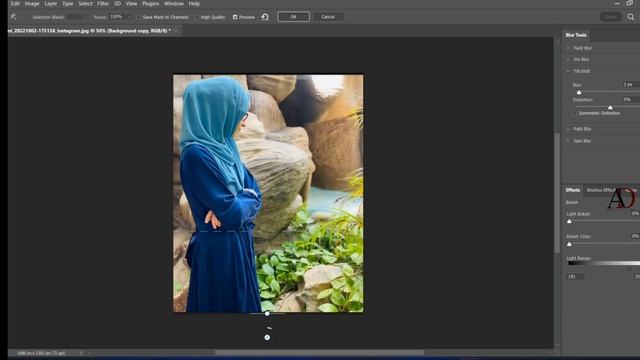Select the Blur Tools panel tab
This screenshot has height=360, width=640.
coord(576,35)
